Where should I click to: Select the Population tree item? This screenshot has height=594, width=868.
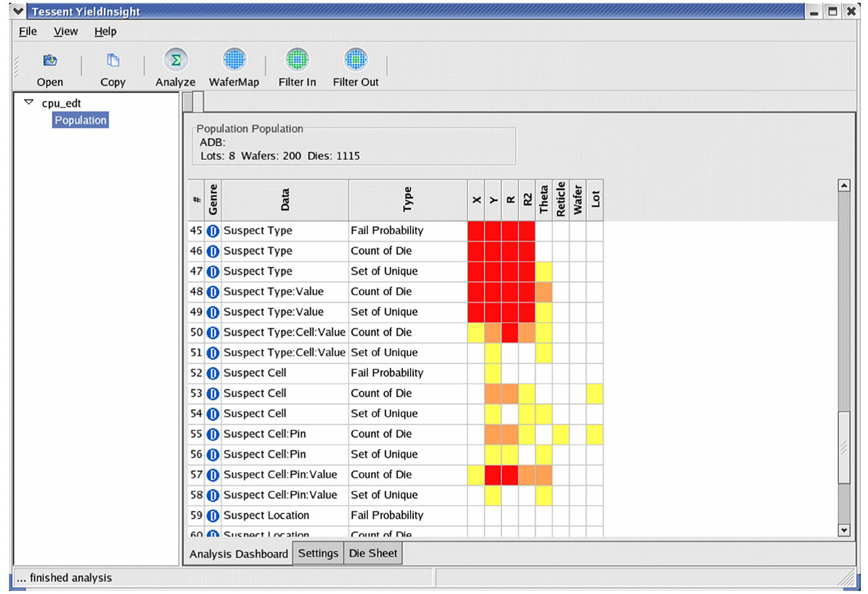81,120
